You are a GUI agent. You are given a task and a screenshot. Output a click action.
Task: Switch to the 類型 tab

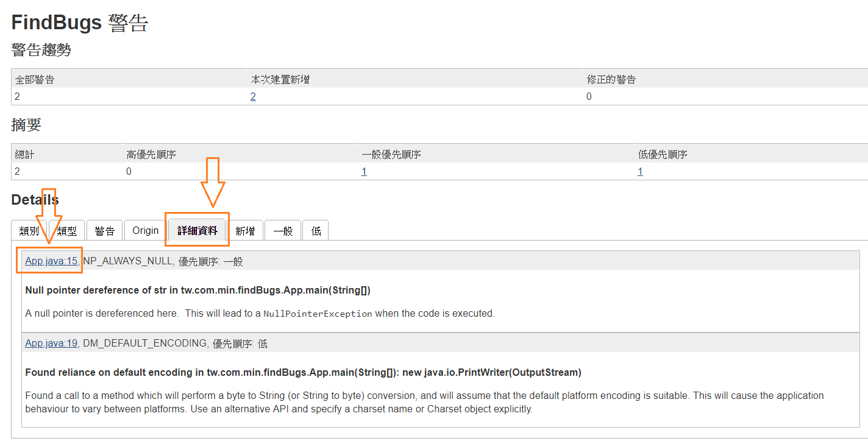click(66, 230)
